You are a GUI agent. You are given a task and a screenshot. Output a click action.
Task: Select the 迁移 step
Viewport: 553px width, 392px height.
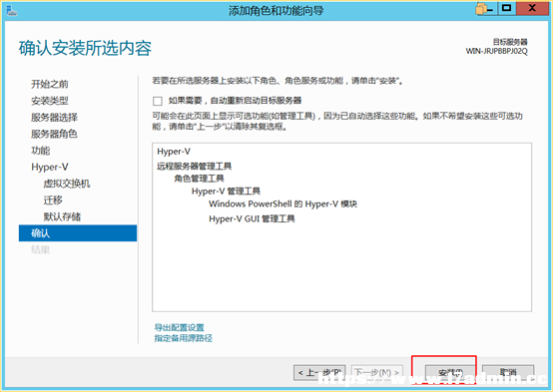(53, 200)
